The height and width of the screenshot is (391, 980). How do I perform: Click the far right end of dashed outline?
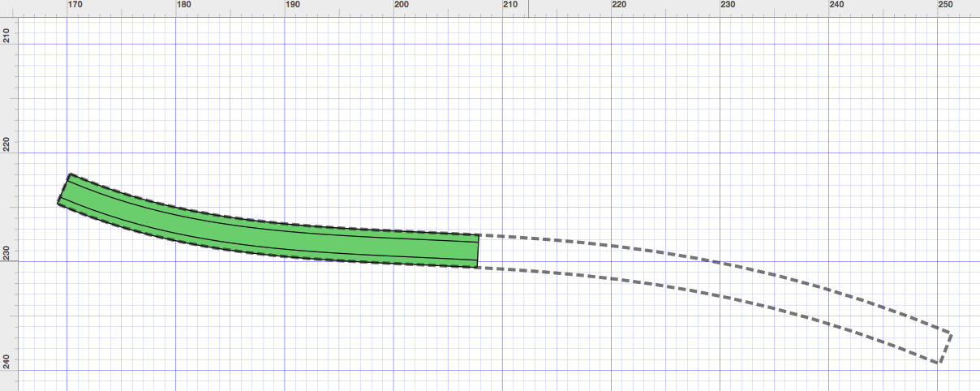click(x=944, y=348)
